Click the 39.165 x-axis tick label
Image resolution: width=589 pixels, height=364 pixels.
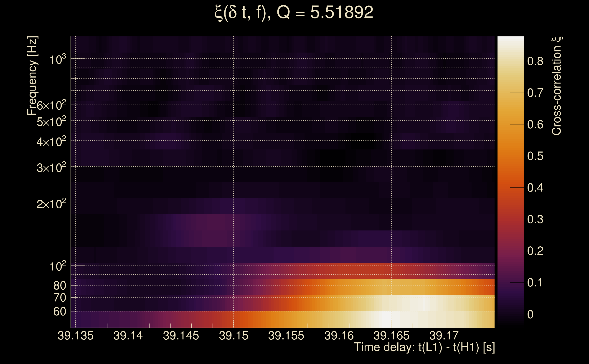tap(391, 336)
